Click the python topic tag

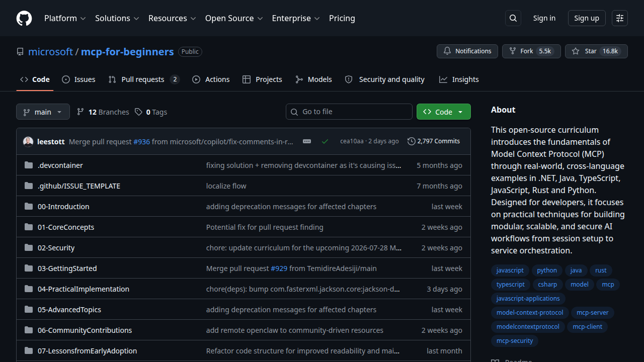click(x=547, y=270)
